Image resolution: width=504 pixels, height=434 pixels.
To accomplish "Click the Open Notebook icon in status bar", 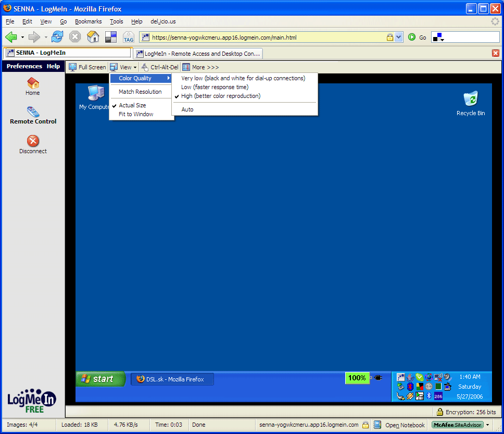I will tap(377, 425).
